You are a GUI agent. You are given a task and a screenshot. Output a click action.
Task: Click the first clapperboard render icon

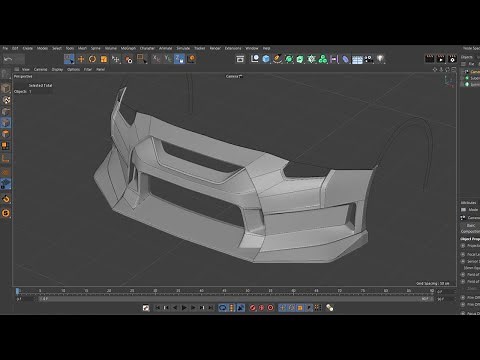[x=429, y=59]
